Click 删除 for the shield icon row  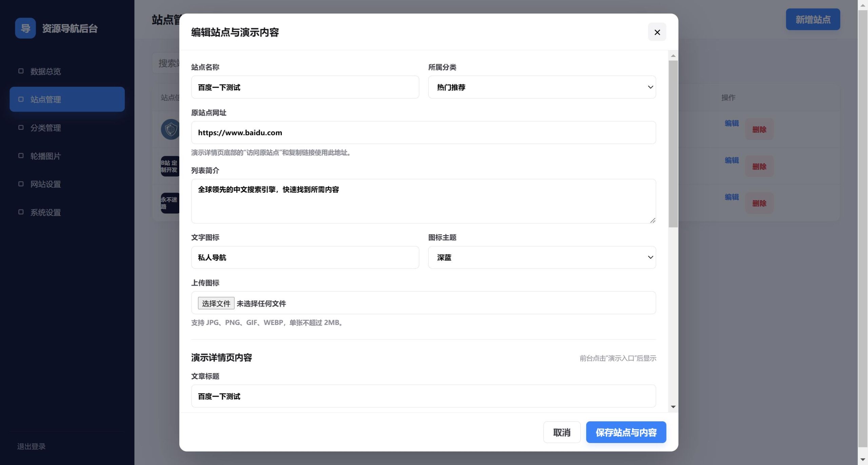point(759,129)
